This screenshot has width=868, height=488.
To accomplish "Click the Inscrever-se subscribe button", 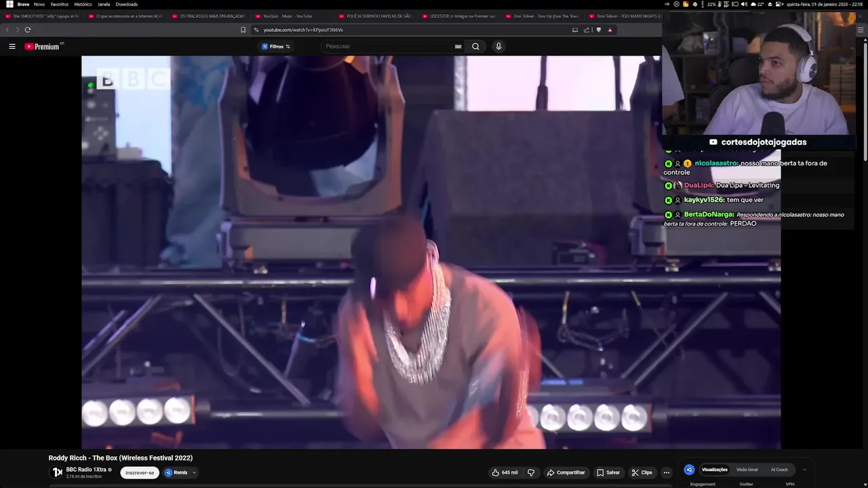I will (x=140, y=472).
